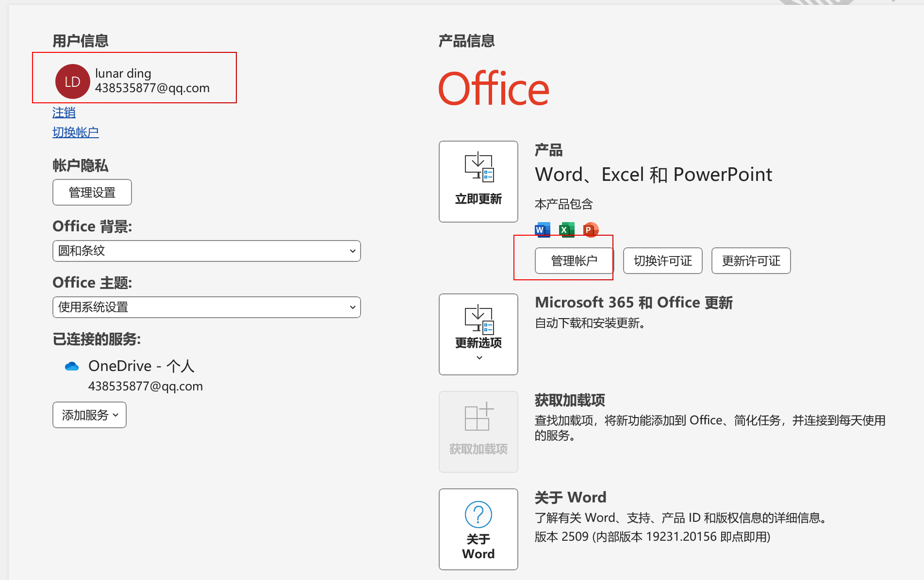Open the Office 主题 dropdown
Viewport: 924px width, 580px height.
[207, 307]
